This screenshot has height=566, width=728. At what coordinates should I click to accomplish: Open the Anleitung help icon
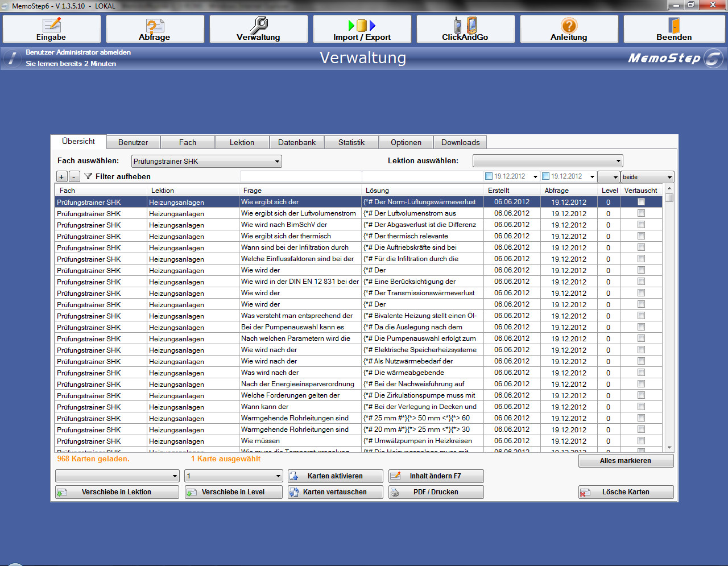click(569, 25)
